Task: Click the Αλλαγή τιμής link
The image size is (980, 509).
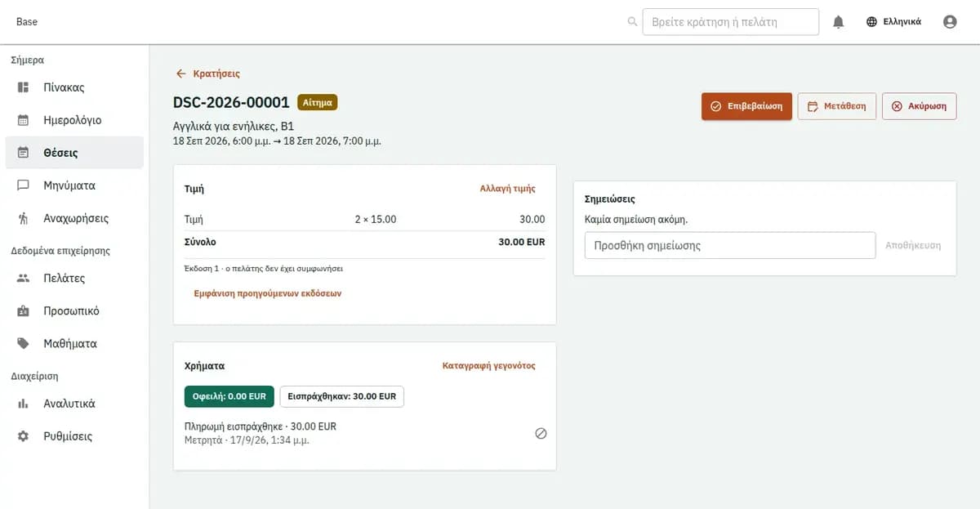Action: pyautogui.click(x=508, y=188)
